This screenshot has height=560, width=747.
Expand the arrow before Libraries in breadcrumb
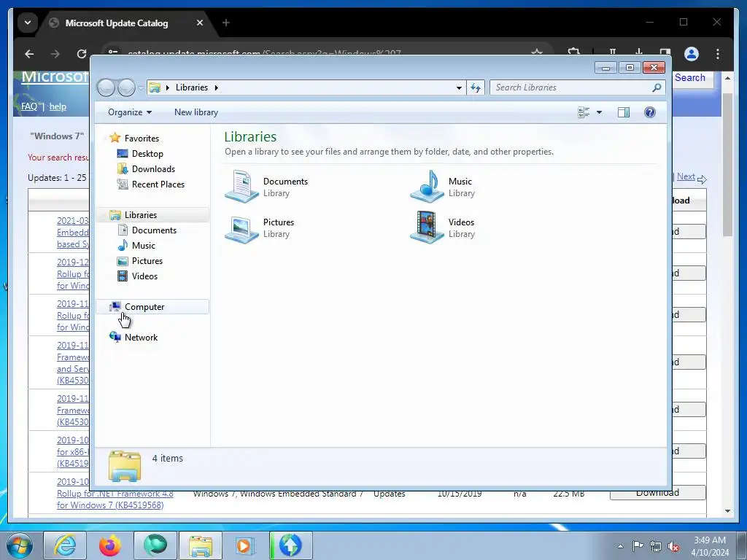pos(168,87)
